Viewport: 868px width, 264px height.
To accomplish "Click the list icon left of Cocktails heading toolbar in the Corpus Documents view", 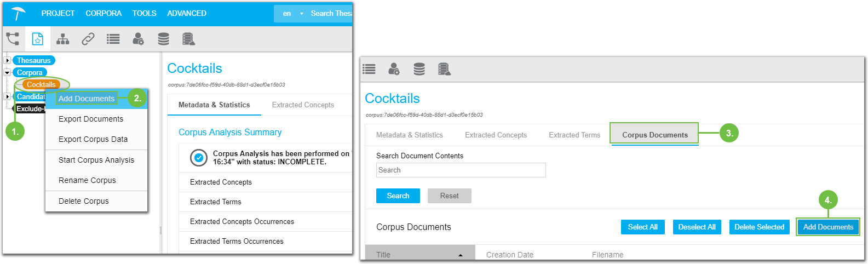I will point(369,69).
